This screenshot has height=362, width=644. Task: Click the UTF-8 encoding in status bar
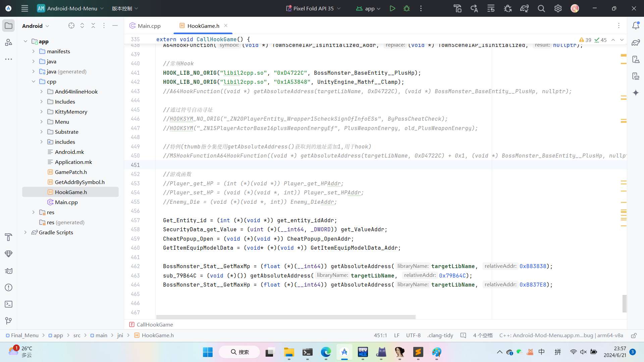click(413, 335)
